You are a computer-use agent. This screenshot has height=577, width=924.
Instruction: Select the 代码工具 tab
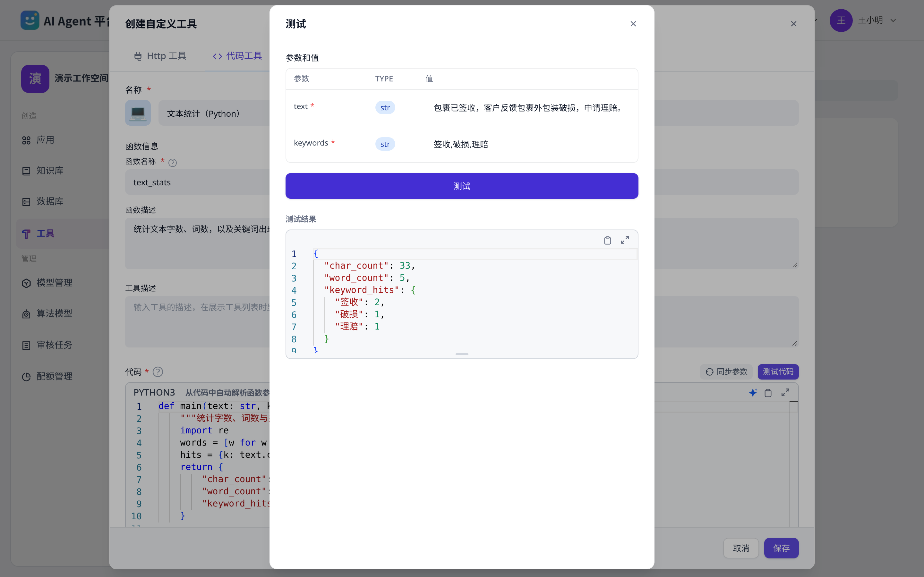click(237, 56)
